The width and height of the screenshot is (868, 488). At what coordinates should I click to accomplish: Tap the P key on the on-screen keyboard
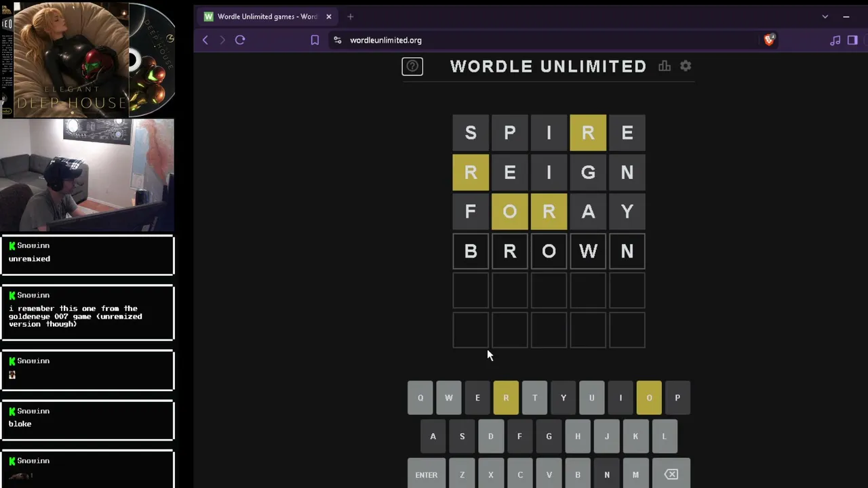click(677, 398)
